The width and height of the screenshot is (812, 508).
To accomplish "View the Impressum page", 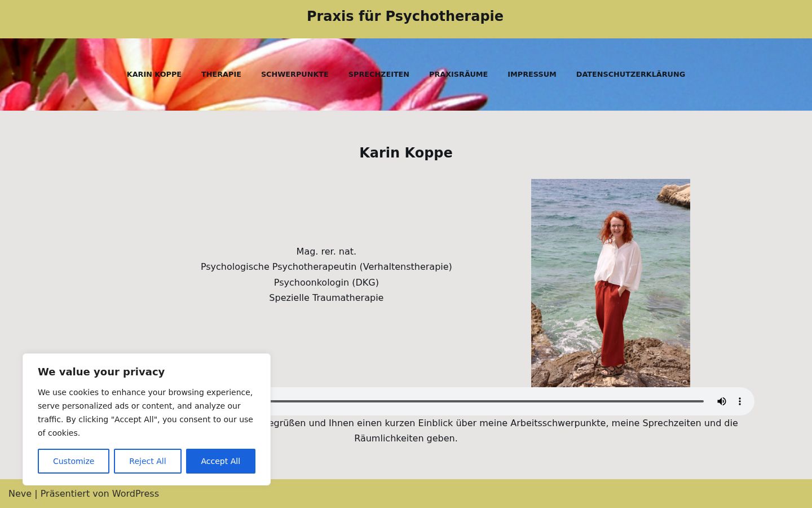I will (x=532, y=74).
